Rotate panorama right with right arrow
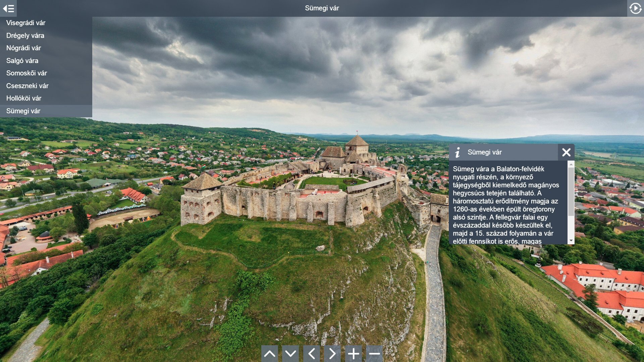This screenshot has height=362, width=644. 332,353
